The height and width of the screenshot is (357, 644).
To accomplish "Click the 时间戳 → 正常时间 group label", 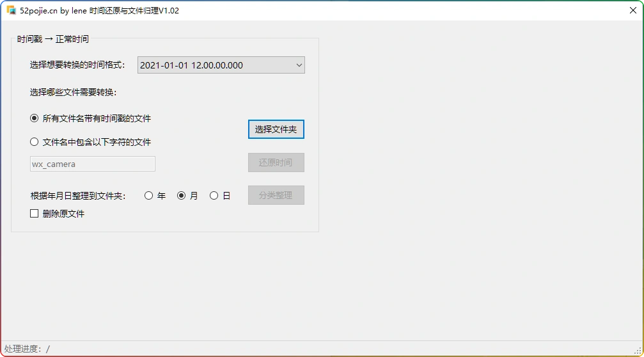I will [x=53, y=39].
